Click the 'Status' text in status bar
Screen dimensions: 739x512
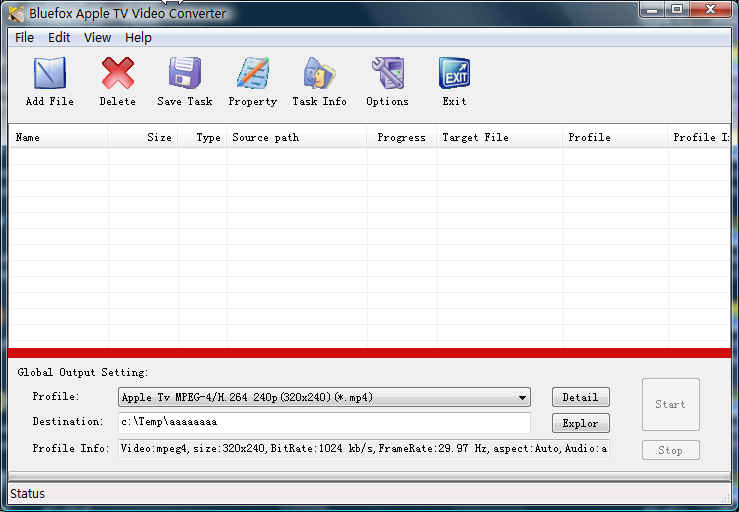27,494
